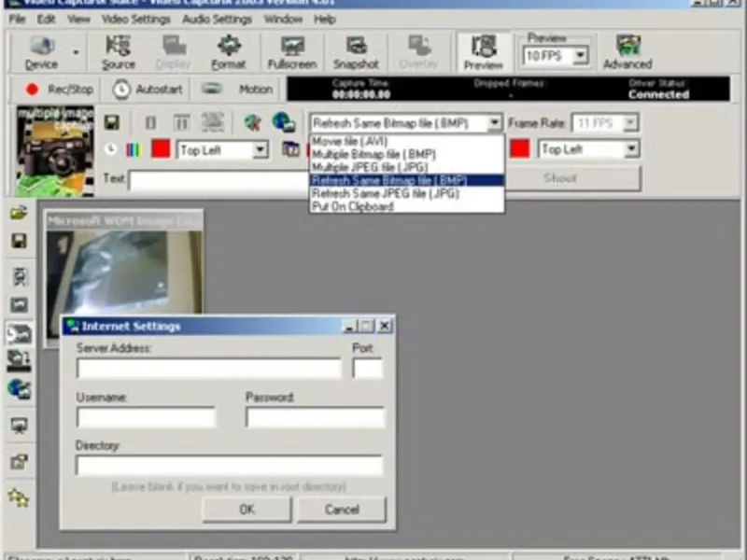747x560 pixels.
Task: Open the Window menu
Action: tap(283, 19)
